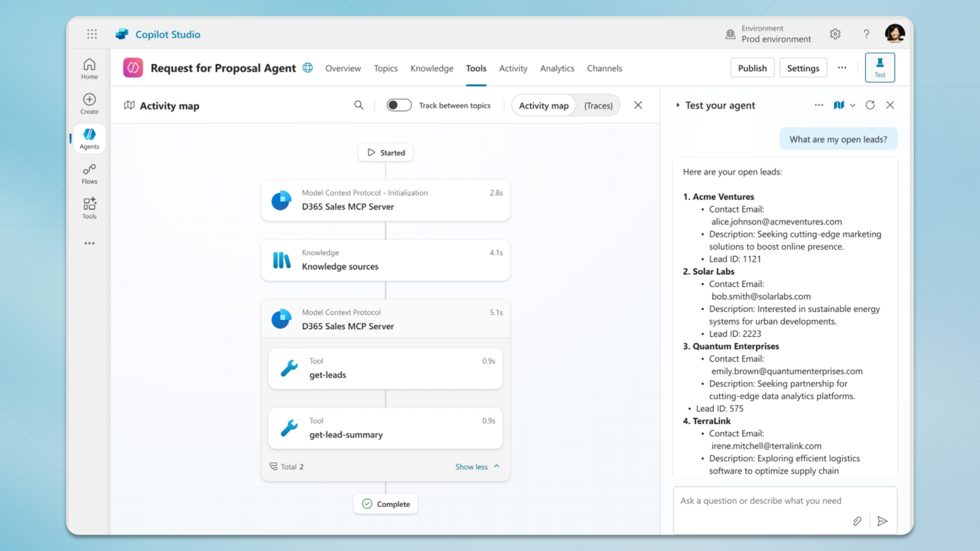Open the map icon dropdown chevron in test panel
This screenshot has height=551, width=980.
coord(852,105)
